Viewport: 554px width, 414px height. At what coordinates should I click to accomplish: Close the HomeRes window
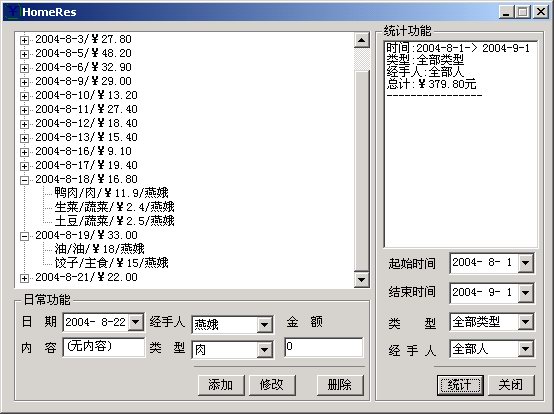tap(541, 12)
